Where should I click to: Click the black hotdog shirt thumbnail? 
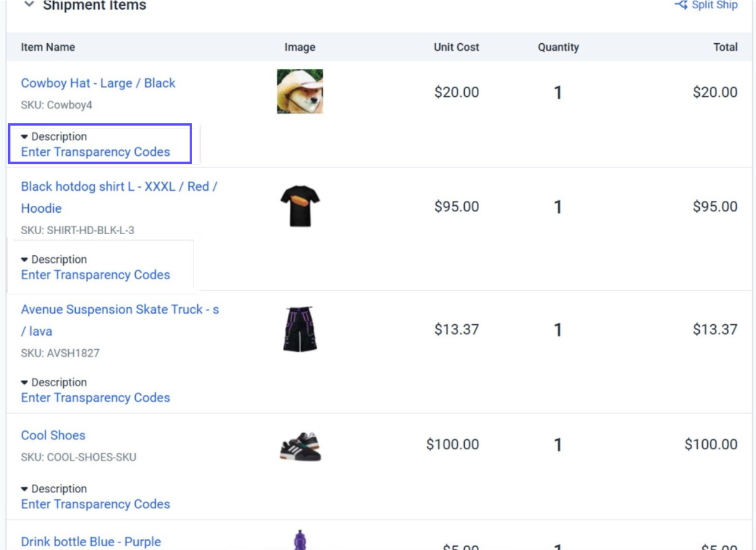tap(299, 206)
